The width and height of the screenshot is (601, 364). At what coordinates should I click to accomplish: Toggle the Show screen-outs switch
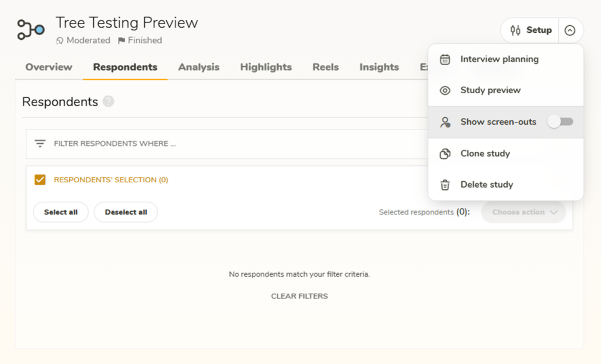coord(560,122)
